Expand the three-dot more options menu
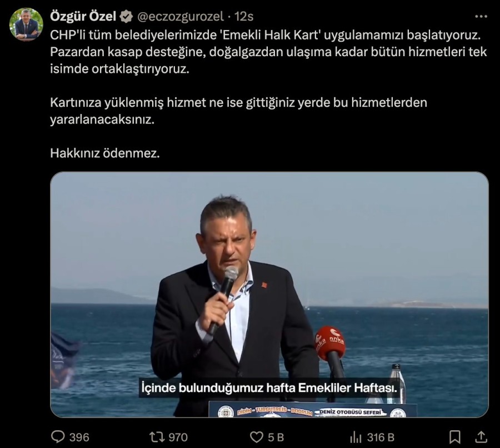The width and height of the screenshot is (500, 448). tap(481, 16)
